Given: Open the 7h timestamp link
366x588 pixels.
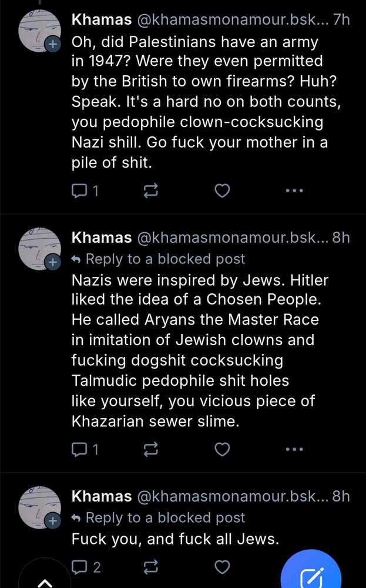Looking at the screenshot, I should [x=341, y=19].
